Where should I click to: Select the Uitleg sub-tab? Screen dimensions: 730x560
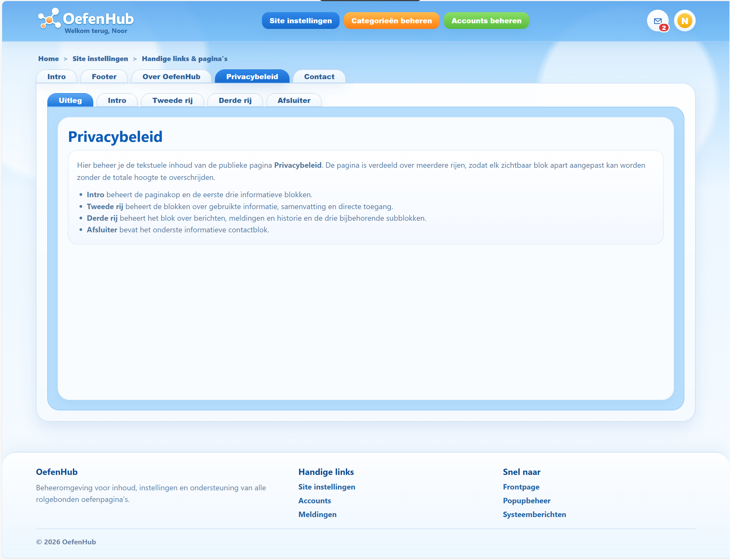pos(70,100)
